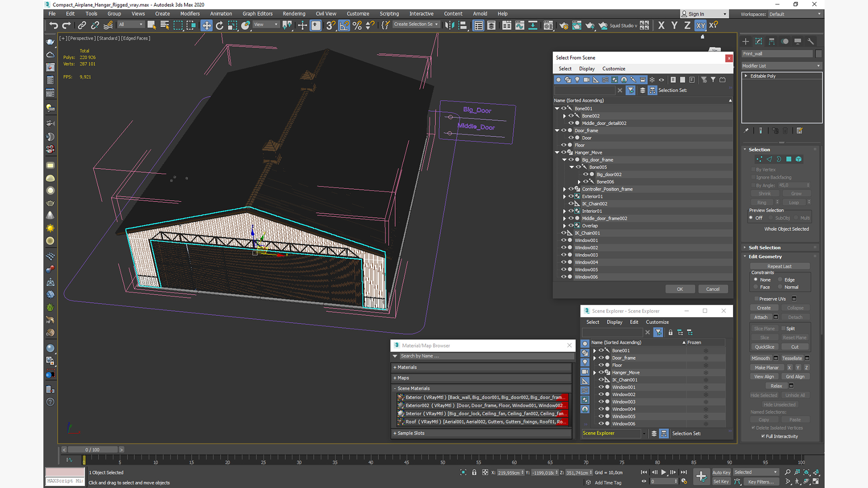
Task: Click the time slider 0 / 100 handle
Action: click(93, 450)
